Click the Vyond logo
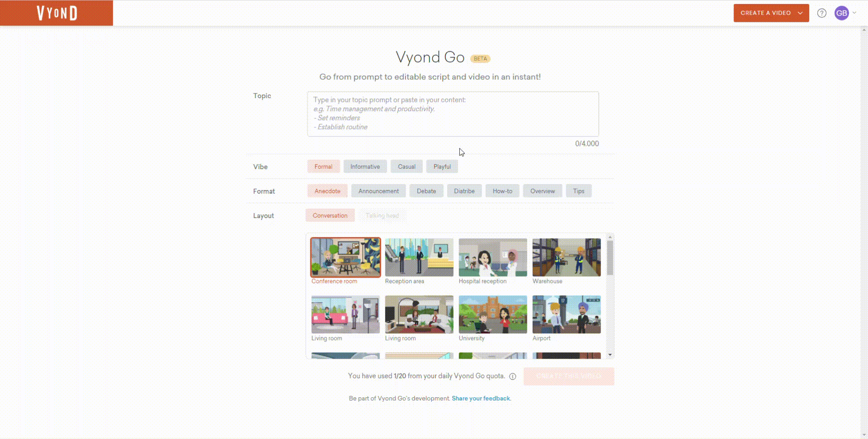Screen dimensions: 868x439 coord(57,13)
